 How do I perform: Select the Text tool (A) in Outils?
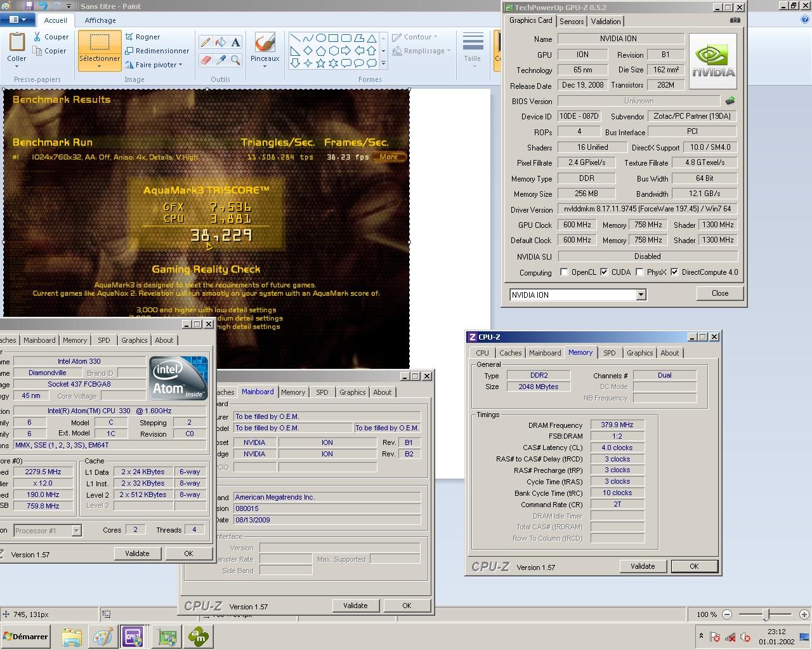pyautogui.click(x=235, y=43)
